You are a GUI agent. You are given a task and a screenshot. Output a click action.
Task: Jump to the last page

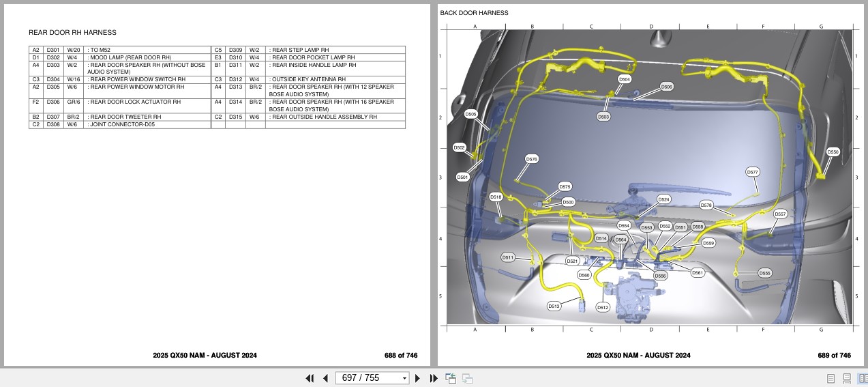coord(433,378)
